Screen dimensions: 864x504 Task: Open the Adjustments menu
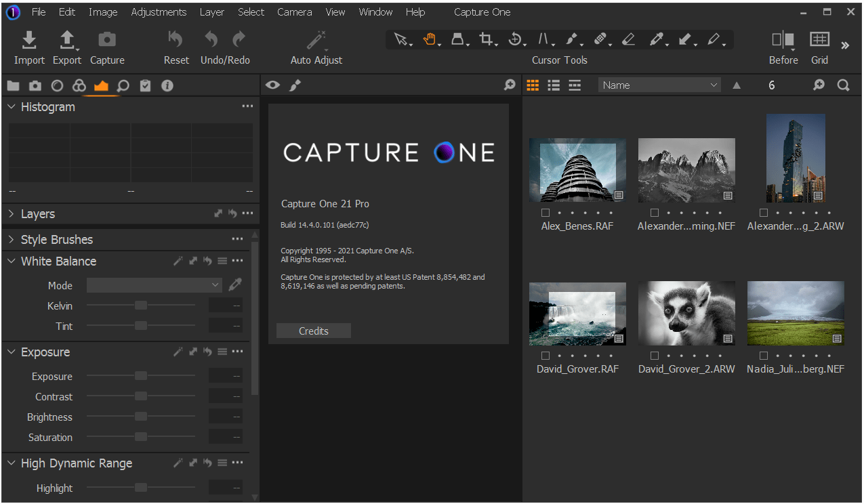159,12
